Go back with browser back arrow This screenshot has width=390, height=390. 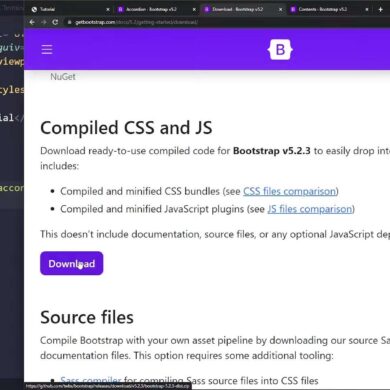32,22
